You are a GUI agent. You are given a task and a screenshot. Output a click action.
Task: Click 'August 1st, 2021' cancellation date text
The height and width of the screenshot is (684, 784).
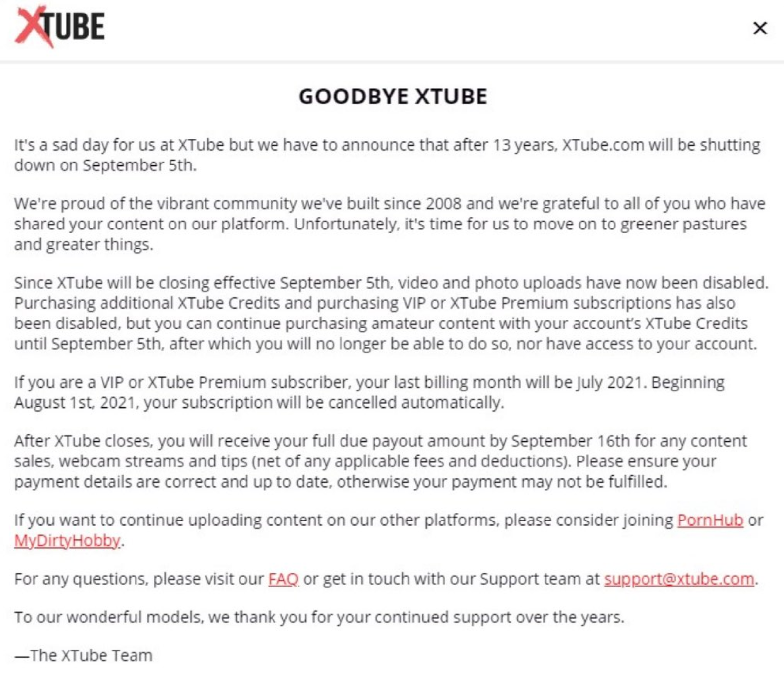pyautogui.click(x=74, y=403)
